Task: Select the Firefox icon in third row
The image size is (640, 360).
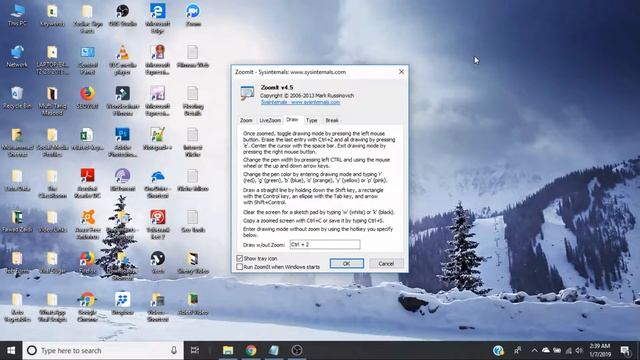Action: (x=87, y=98)
